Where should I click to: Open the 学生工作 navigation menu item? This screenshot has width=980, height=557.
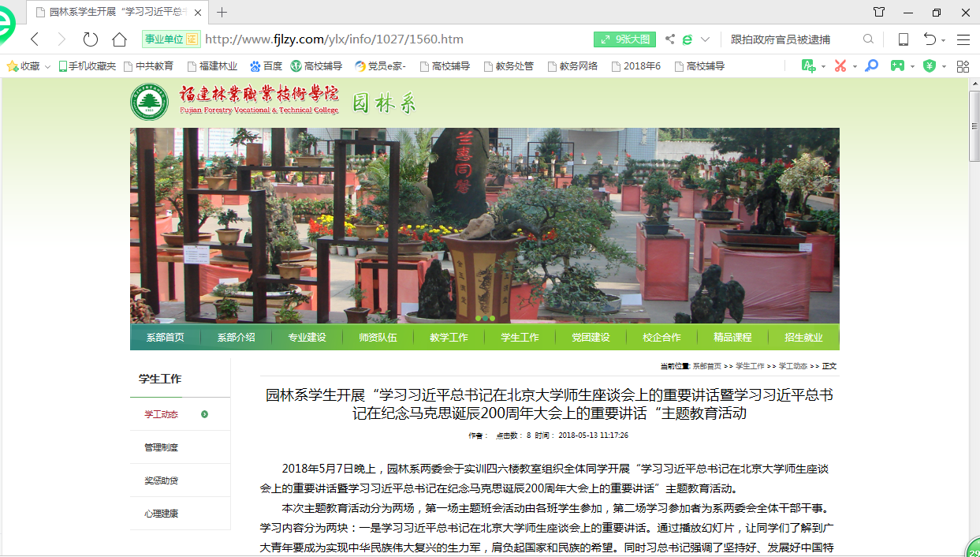[x=520, y=337]
